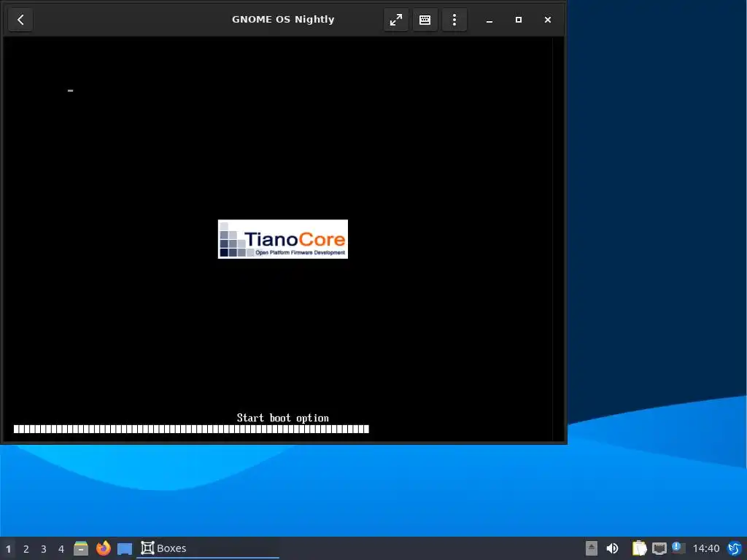Screen dimensions: 747x560
Task: Open the three-dot menu in Boxes header
Action: coord(454,20)
